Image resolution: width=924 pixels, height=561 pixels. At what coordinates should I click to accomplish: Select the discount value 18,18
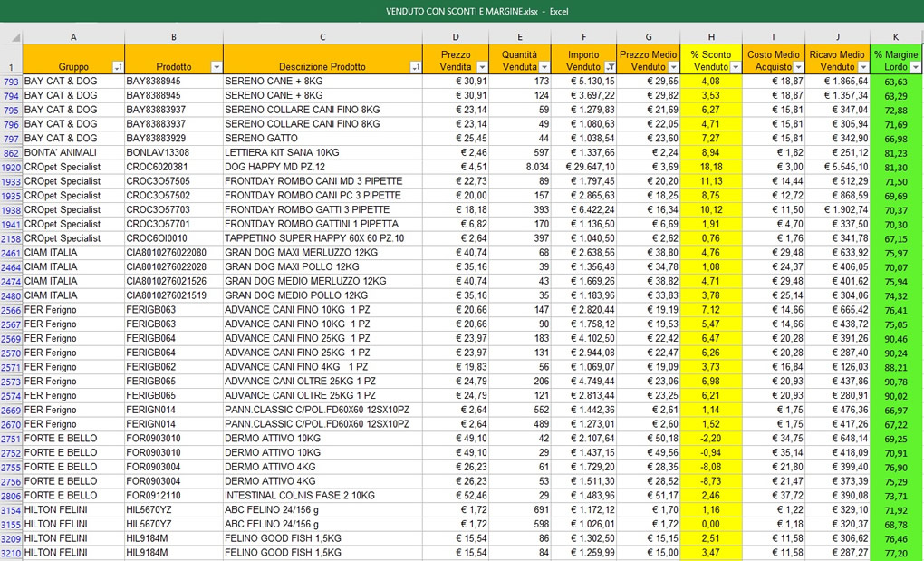[x=711, y=167]
